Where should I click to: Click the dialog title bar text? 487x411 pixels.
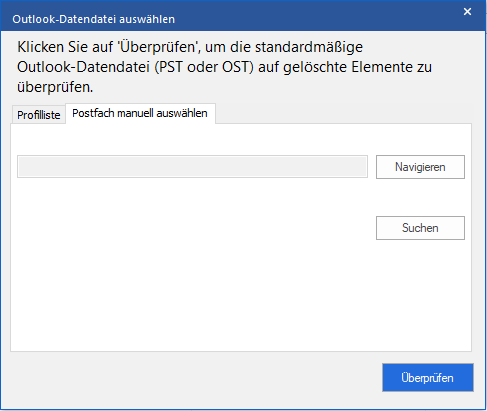93,19
